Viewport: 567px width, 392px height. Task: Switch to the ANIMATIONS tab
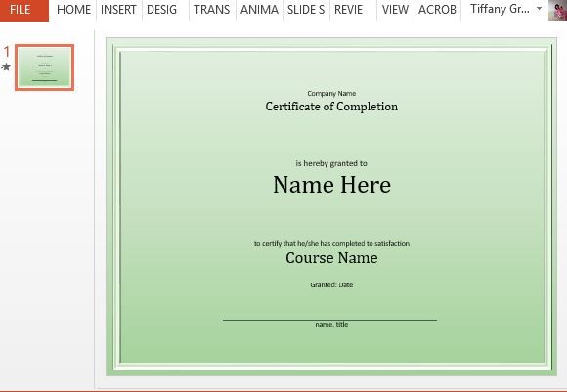(x=259, y=10)
